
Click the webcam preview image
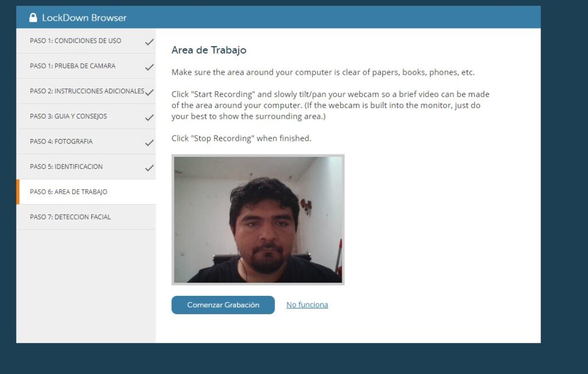click(258, 219)
